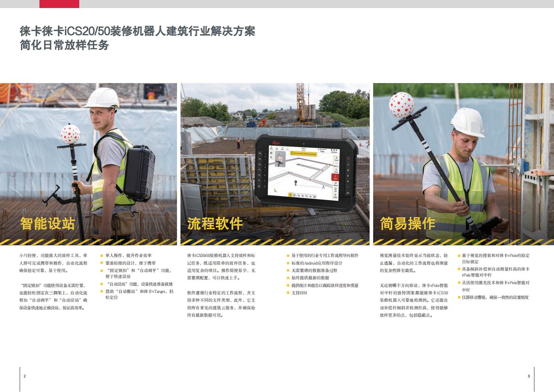Tap the red Layout button on the tablet screen

point(335,177)
